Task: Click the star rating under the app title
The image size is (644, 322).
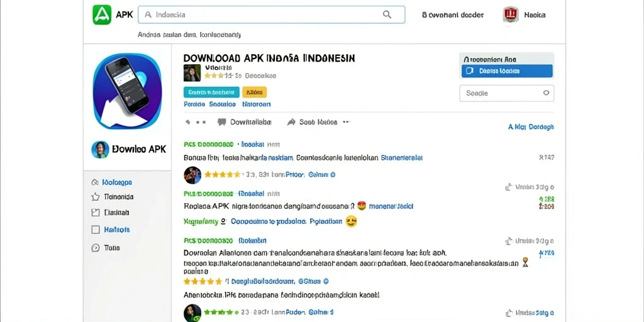Action: click(214, 76)
